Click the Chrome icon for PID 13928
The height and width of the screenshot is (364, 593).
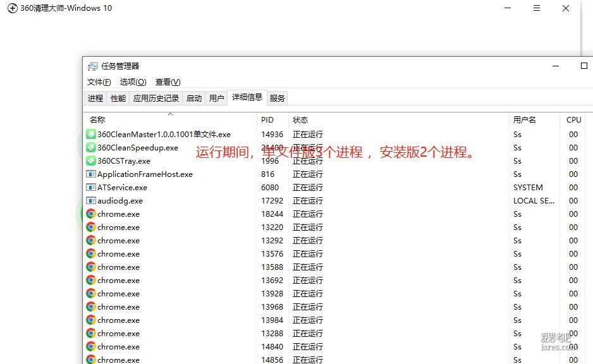click(91, 293)
